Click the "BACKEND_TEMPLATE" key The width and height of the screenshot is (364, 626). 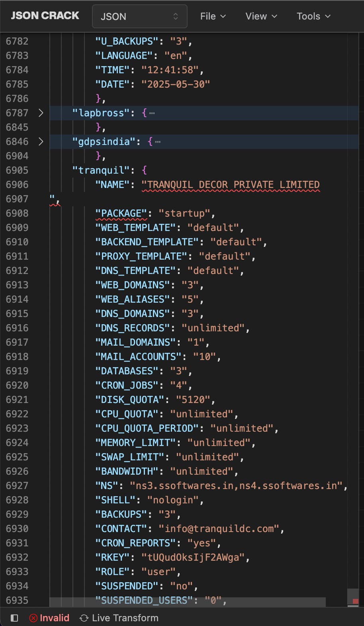tap(147, 242)
